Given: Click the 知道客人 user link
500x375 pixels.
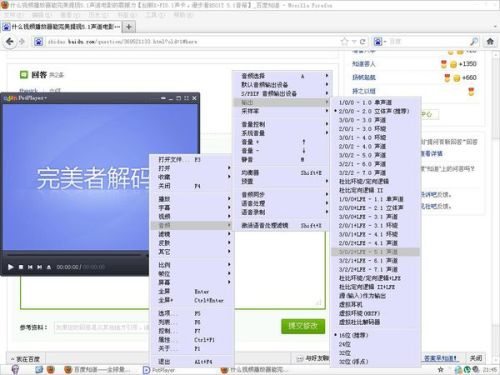Looking at the screenshot, I should (x=364, y=64).
